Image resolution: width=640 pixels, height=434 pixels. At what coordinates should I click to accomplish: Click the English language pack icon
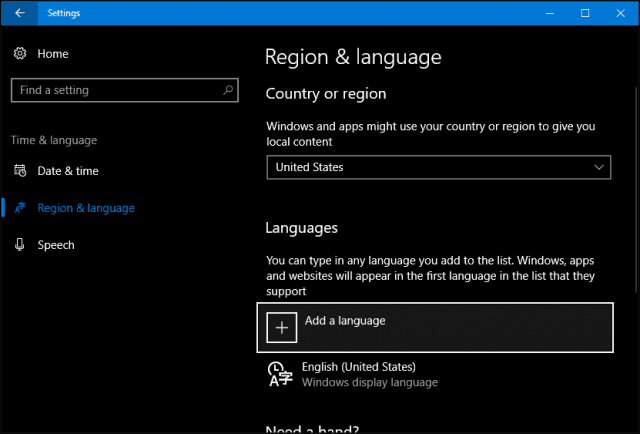[280, 374]
